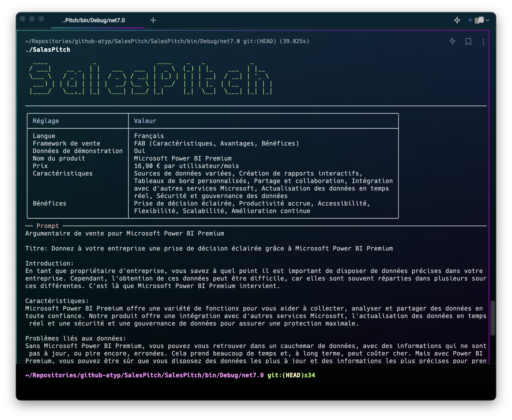Expand the account chevron dropdown

[x=488, y=20]
